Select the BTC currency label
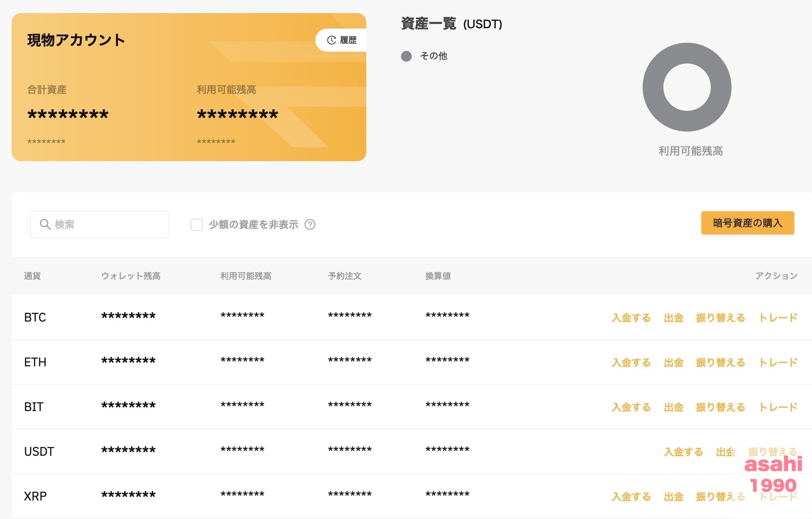This screenshot has height=519, width=812. pos(35,317)
